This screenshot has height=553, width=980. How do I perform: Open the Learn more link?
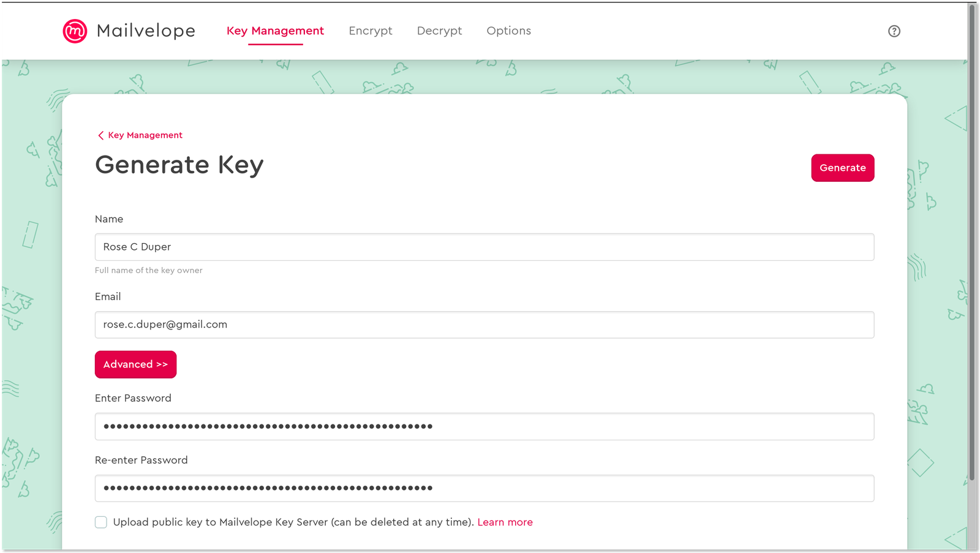click(x=505, y=522)
